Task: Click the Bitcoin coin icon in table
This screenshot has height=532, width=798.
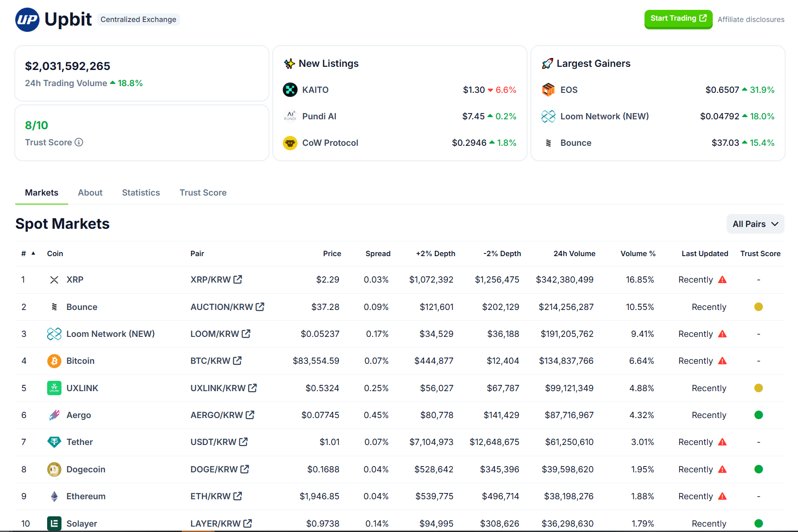Action: pos(54,361)
